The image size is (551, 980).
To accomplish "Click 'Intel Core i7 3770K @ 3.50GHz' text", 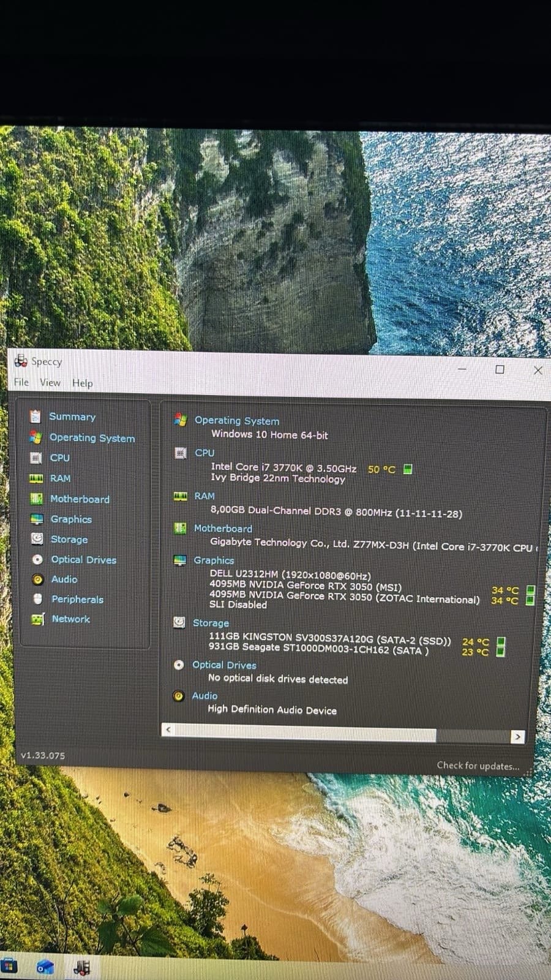I will (x=283, y=467).
